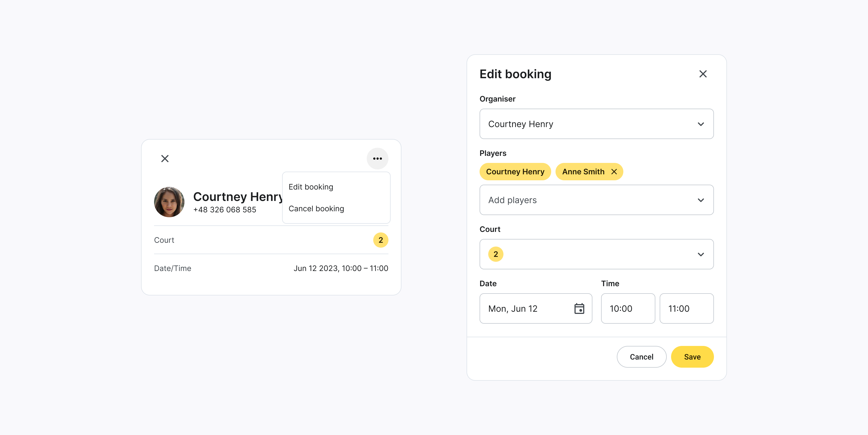The height and width of the screenshot is (435, 868).
Task: Choose Cancel booking from the menu
Action: click(x=316, y=208)
